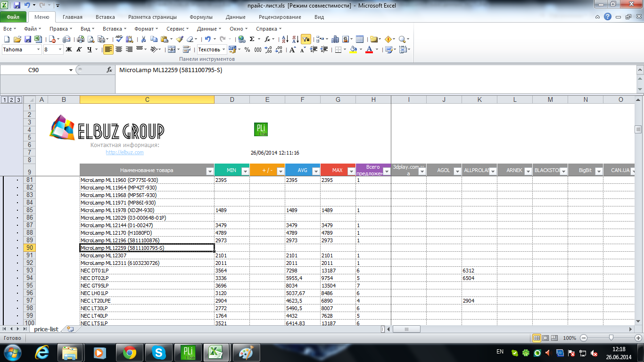
Task: Open filter dropdown for AVG column
Action: click(316, 172)
